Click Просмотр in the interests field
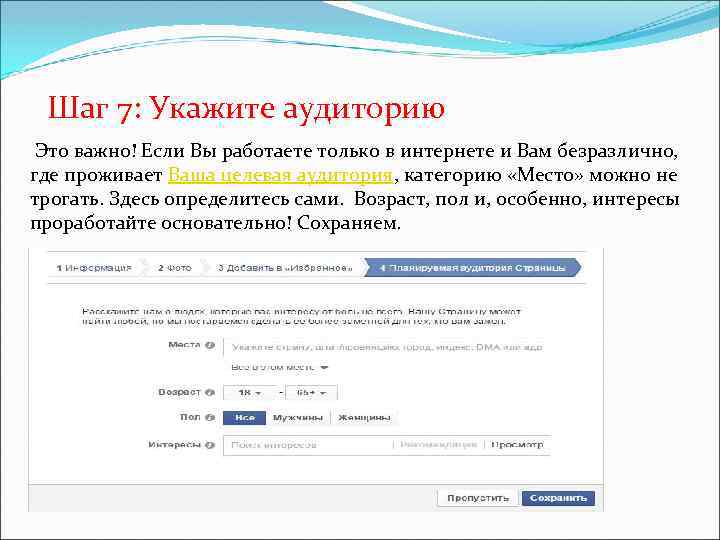Image resolution: width=720 pixels, height=540 pixels. point(517,445)
